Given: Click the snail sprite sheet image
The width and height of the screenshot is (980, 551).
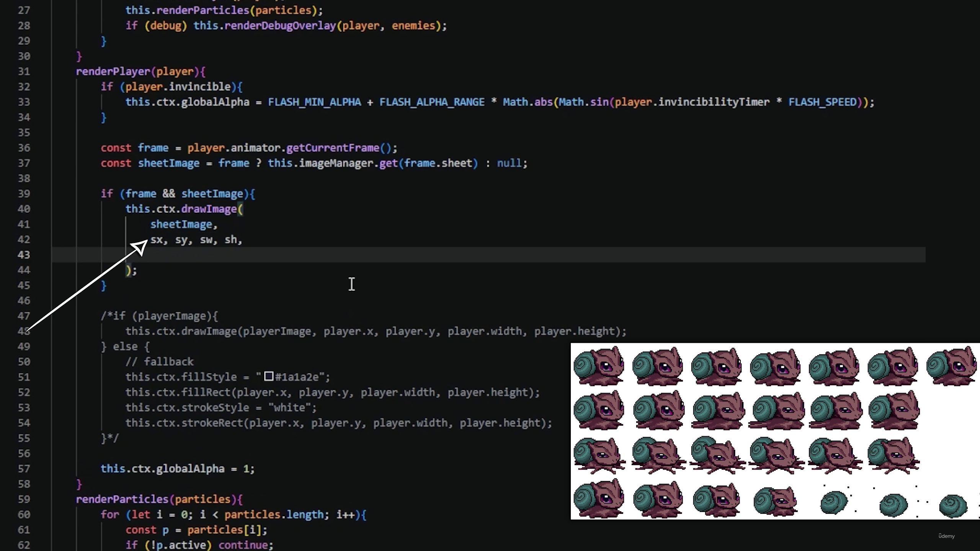Looking at the screenshot, I should [x=775, y=431].
